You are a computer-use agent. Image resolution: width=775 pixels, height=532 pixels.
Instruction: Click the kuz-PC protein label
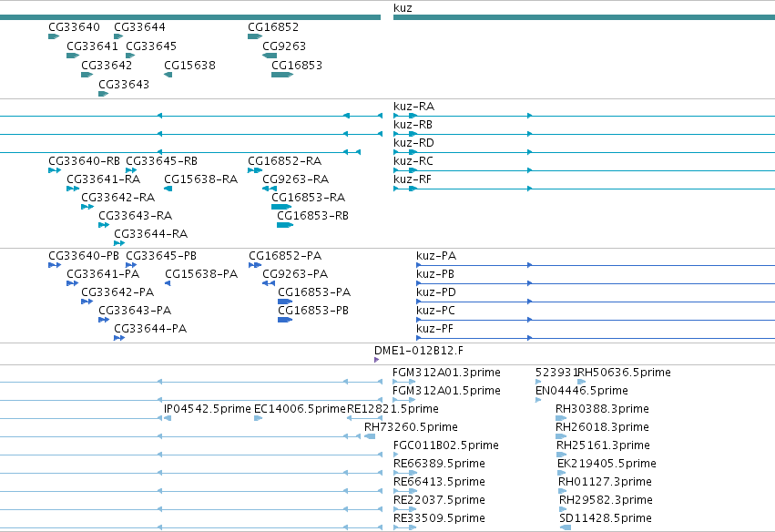pos(435,311)
